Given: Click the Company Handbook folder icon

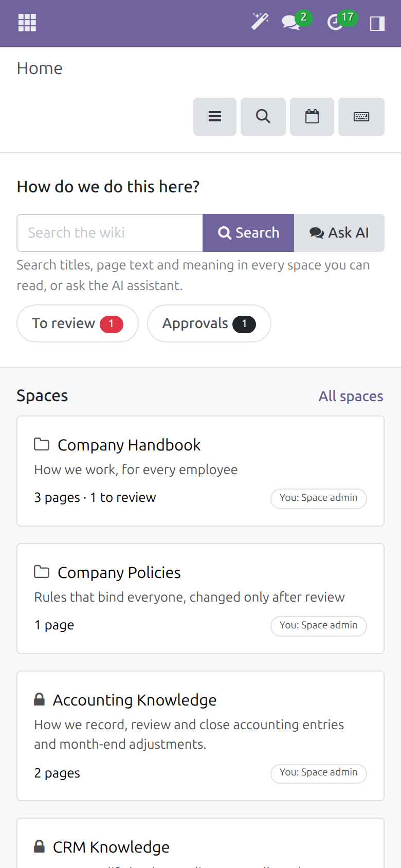Looking at the screenshot, I should click(42, 444).
